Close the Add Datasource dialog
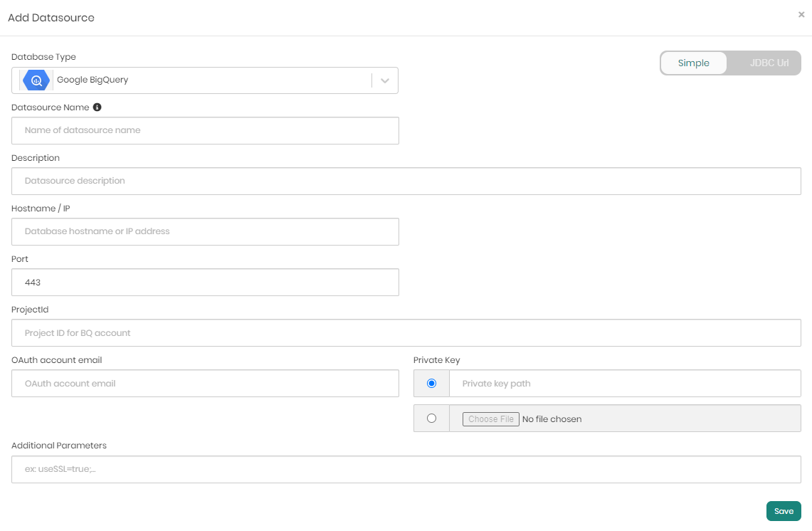Viewport: 812px width, 531px height. pos(801,14)
